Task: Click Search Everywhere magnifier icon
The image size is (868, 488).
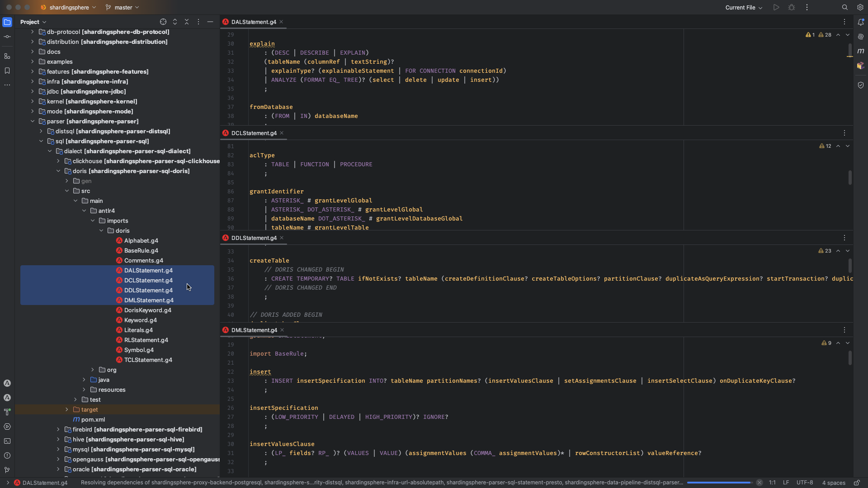Action: point(844,7)
